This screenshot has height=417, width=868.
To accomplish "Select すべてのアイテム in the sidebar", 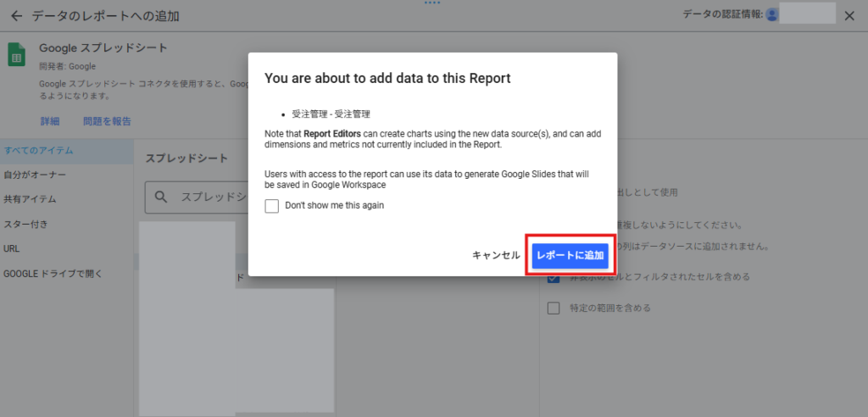I will 38,151.
